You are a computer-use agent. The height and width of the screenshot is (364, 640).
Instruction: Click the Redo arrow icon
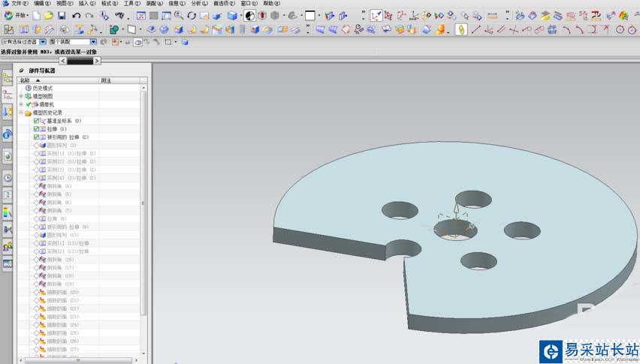(89, 16)
